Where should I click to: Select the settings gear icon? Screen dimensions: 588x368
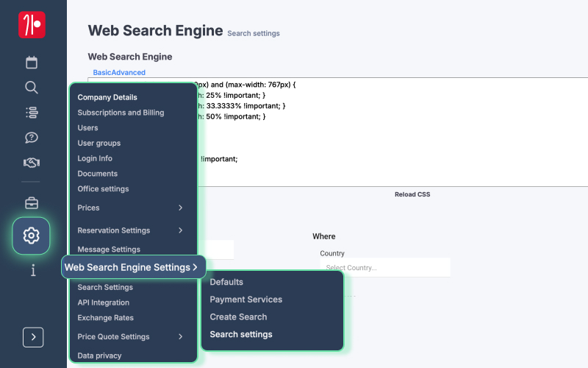point(32,236)
